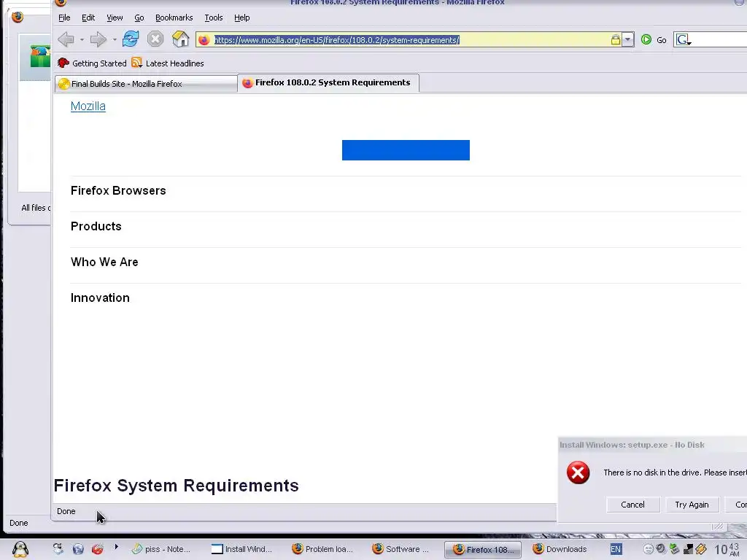Open the penguin start menu button

click(20, 549)
